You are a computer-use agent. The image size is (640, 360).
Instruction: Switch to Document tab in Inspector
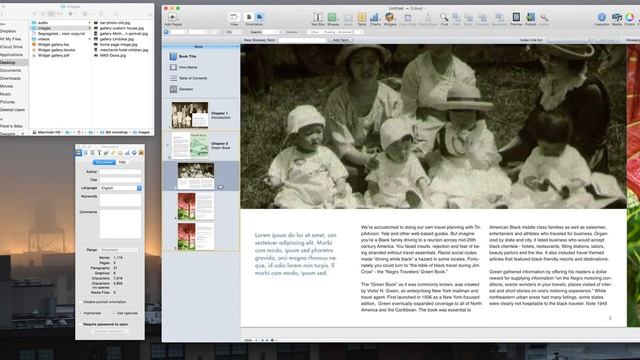(104, 162)
